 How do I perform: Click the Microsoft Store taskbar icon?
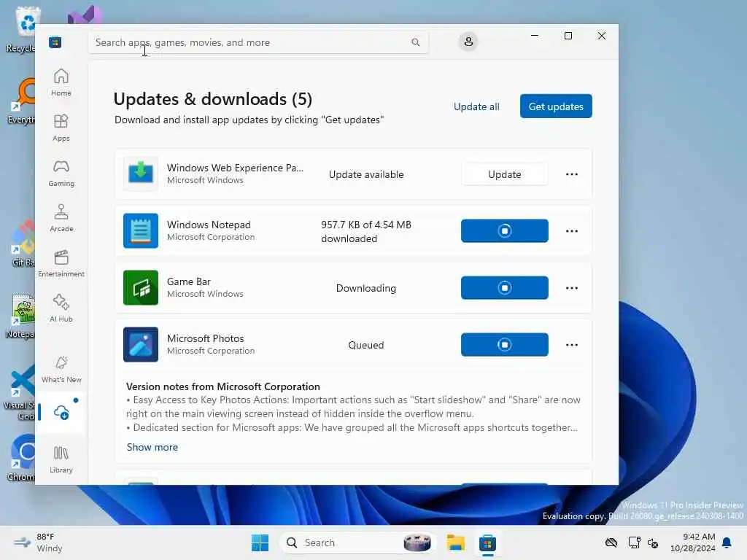coord(487,542)
